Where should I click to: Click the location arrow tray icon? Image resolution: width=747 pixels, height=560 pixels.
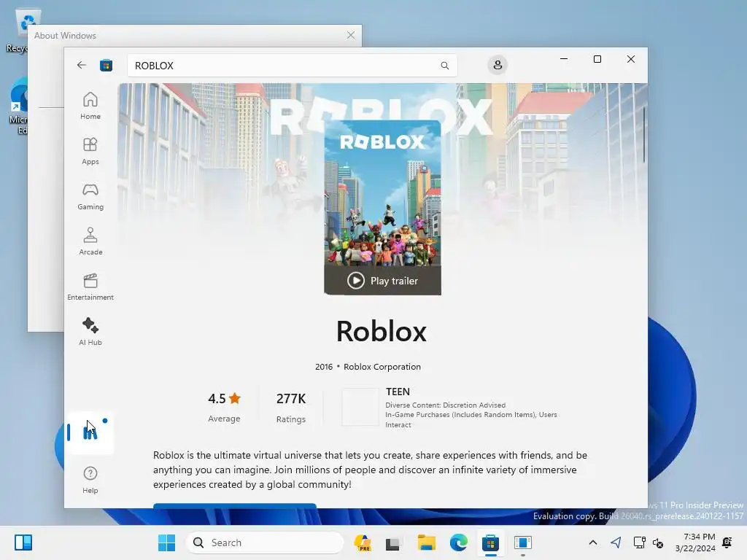point(616,542)
